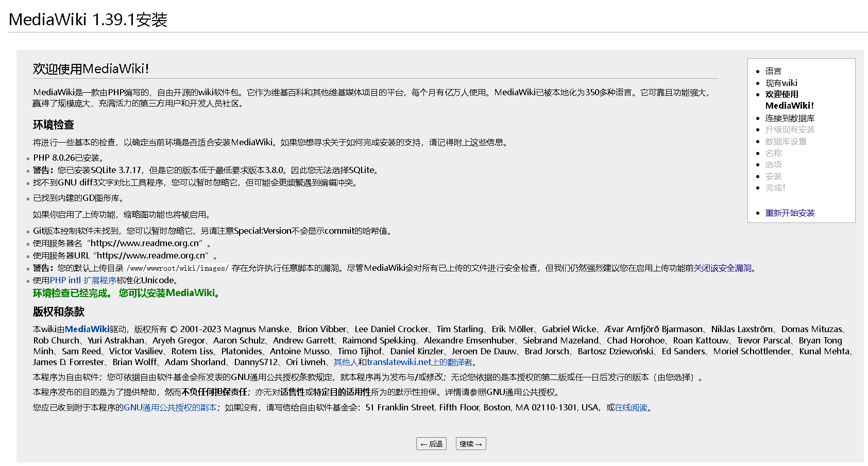Screen dimensions: 868x466
Task: Select 现有wiki step in sidebar
Action: coord(781,83)
